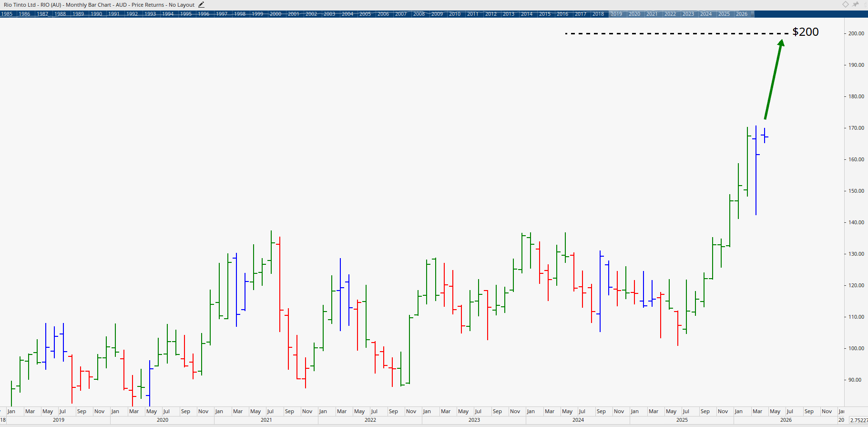868x427 pixels.
Task: Select 2006 in the top timeline bar
Action: (x=383, y=14)
